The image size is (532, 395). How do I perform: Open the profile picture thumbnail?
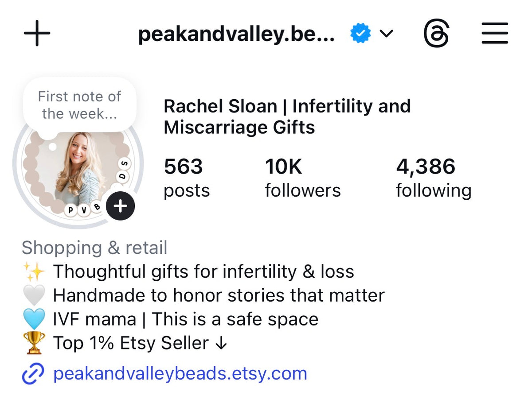[78, 170]
